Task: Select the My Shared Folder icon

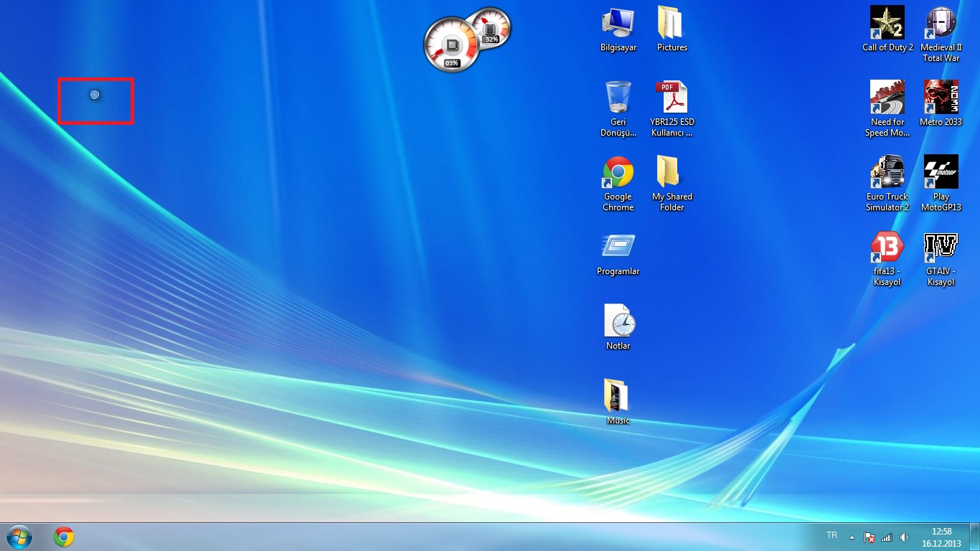Action: coord(672,184)
